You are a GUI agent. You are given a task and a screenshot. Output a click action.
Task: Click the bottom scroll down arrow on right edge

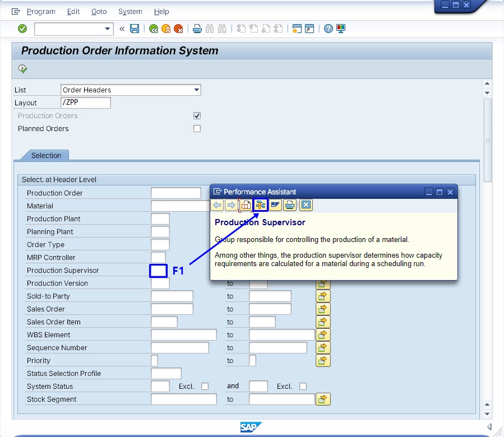(487, 414)
